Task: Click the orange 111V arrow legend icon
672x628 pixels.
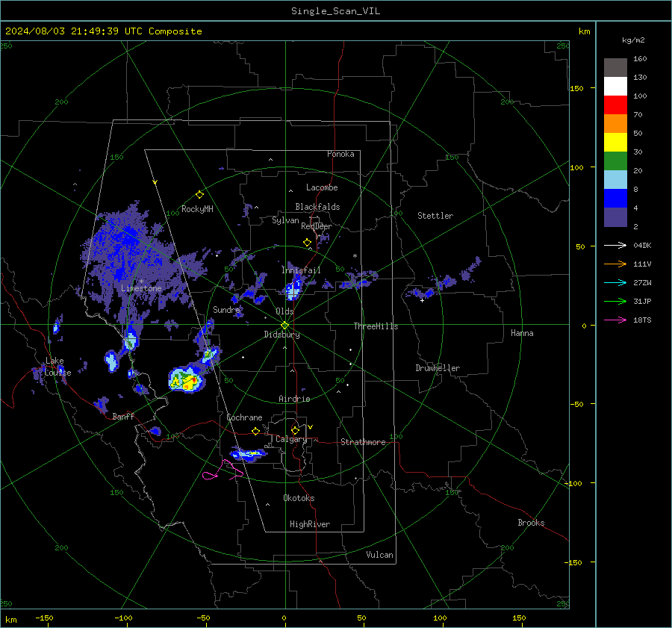Action: pos(615,264)
